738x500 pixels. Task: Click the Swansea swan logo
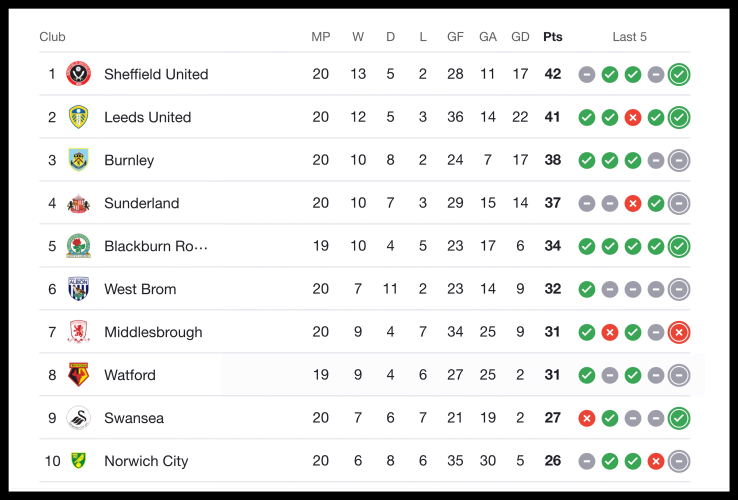point(78,418)
